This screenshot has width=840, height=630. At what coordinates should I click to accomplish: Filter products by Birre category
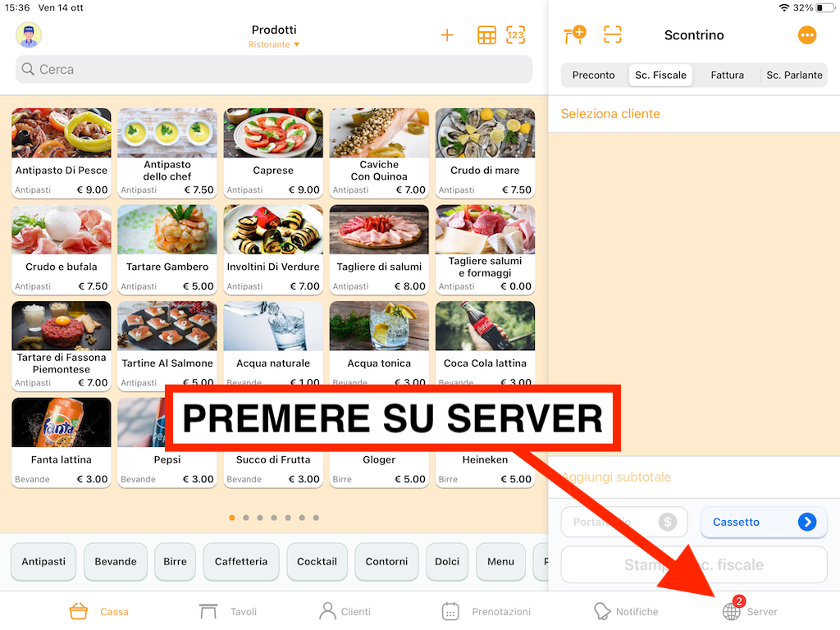[176, 561]
